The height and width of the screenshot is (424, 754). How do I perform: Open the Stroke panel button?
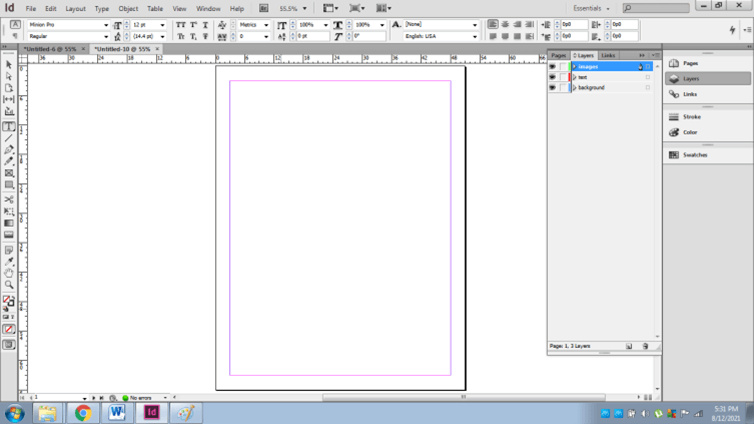(691, 117)
